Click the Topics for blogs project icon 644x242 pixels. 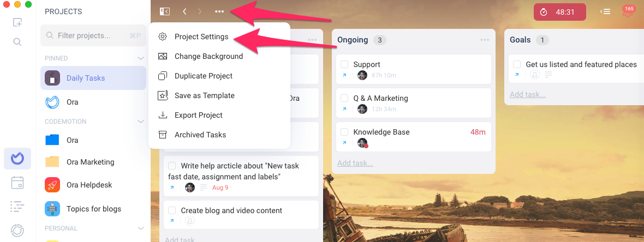point(52,209)
